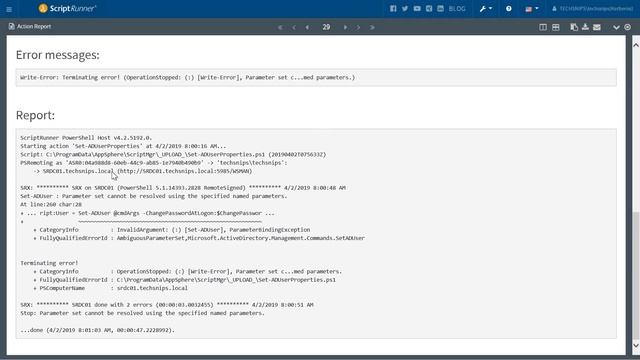640x360 pixels.
Task: Click the ScriptRunner logo
Action: (x=67, y=8)
